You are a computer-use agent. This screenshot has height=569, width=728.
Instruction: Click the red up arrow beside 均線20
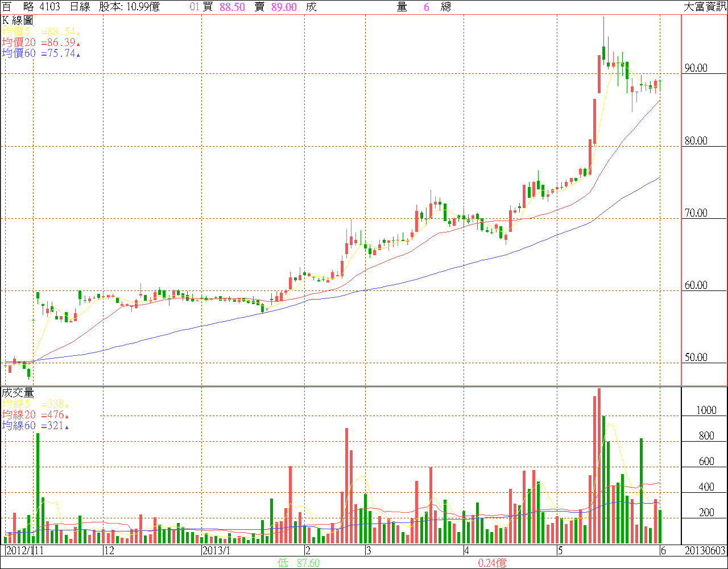pos(67,416)
